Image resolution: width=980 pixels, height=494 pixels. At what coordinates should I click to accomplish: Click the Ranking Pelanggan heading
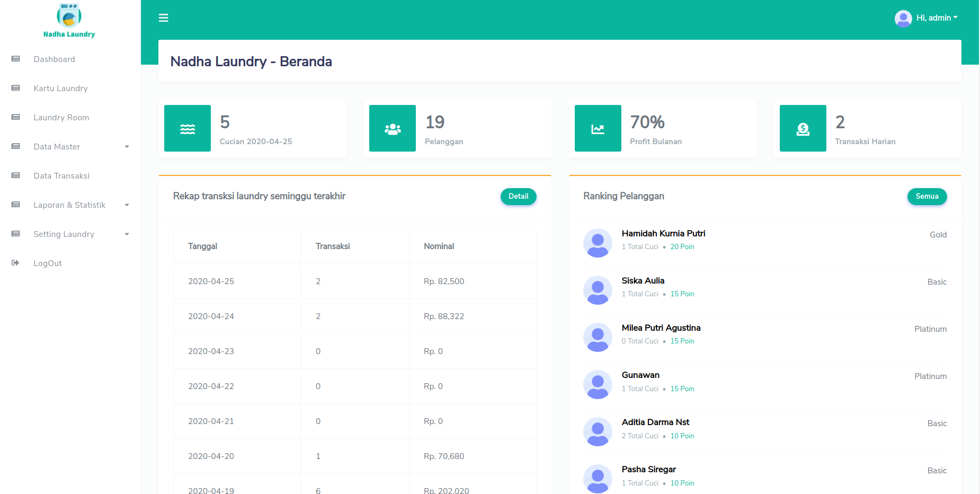tap(623, 196)
